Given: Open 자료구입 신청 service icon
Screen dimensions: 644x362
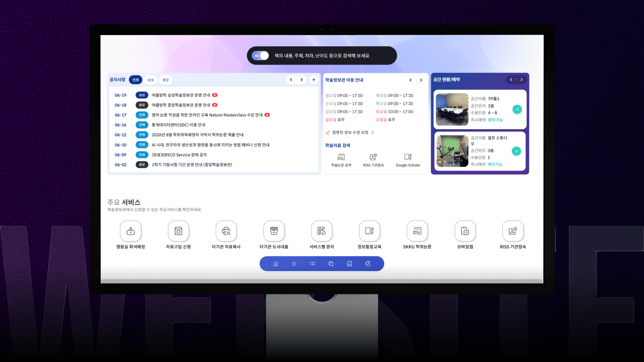Looking at the screenshot, I should [x=178, y=231].
